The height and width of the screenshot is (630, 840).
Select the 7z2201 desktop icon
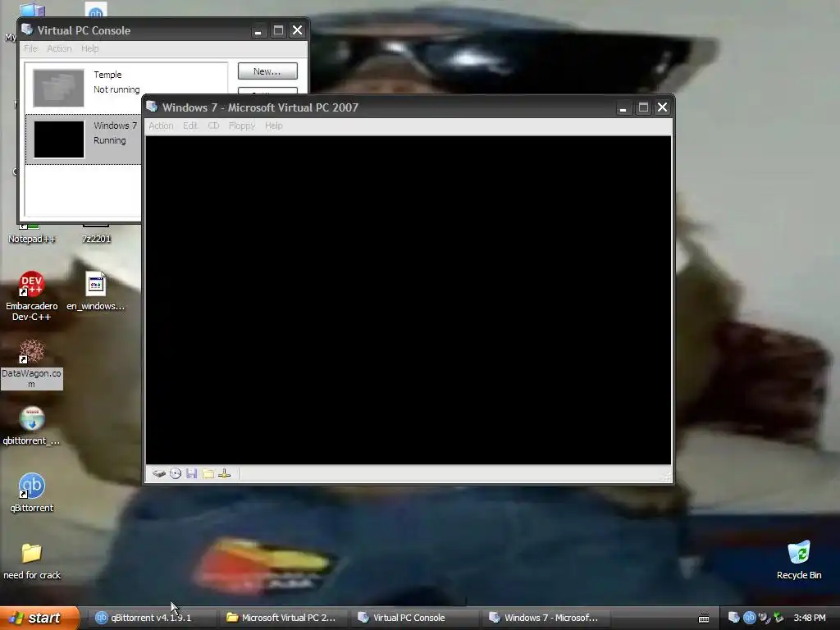[x=97, y=234]
